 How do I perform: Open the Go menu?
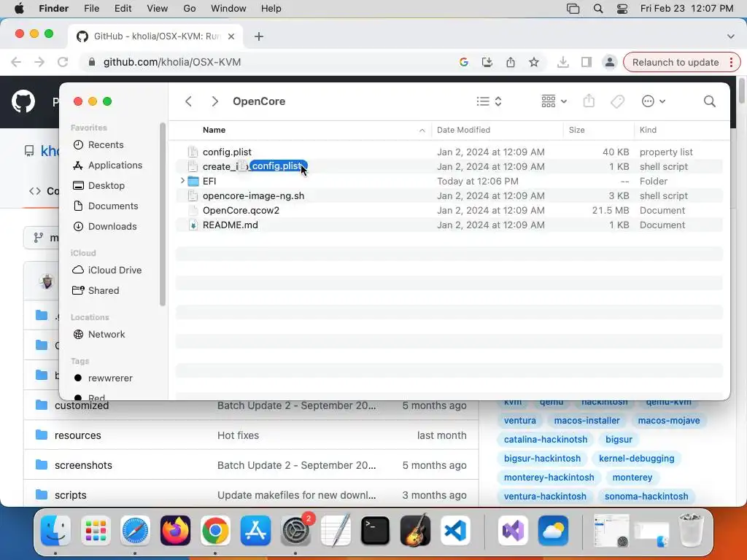coord(190,9)
